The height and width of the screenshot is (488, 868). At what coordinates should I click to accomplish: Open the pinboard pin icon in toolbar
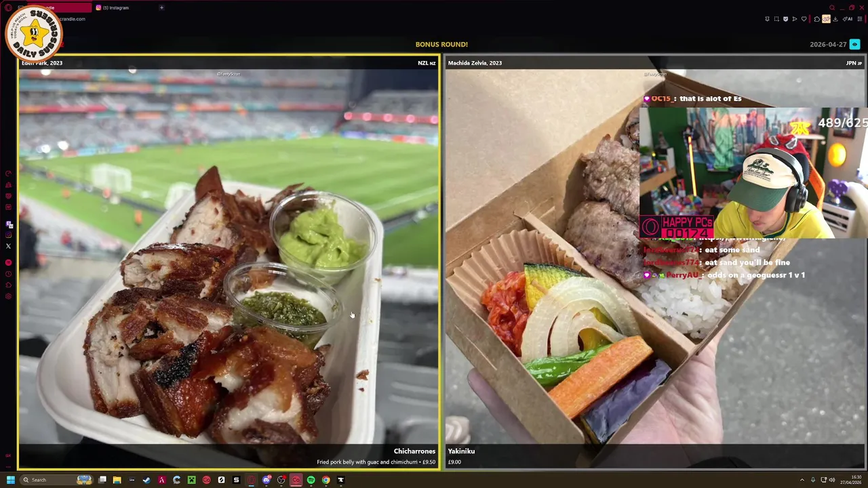pos(767,19)
